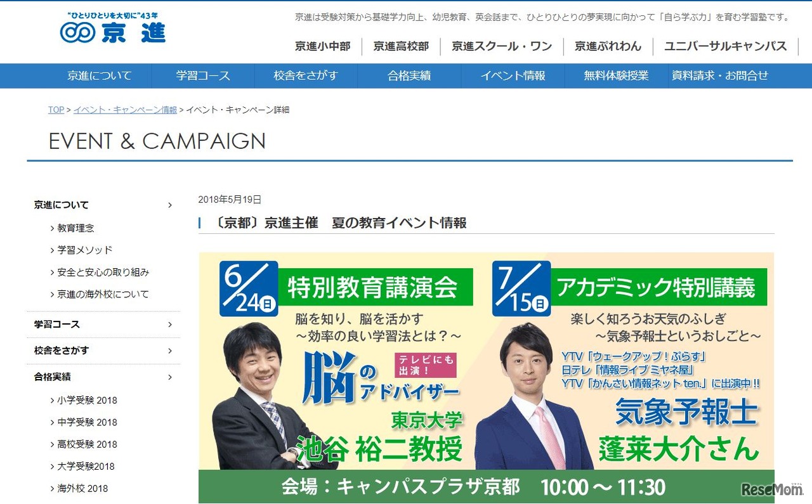Open the 京進について navigation menu
The height and width of the screenshot is (504, 812).
pyautogui.click(x=100, y=75)
